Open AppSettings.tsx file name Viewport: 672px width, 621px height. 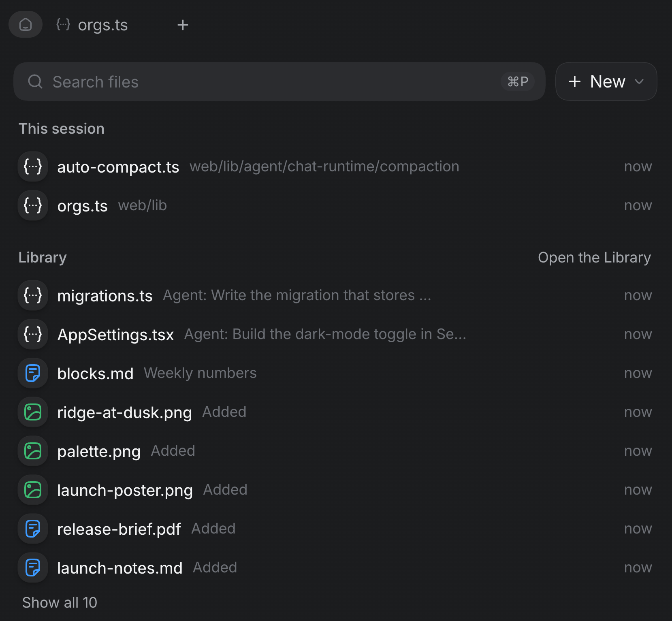point(115,335)
